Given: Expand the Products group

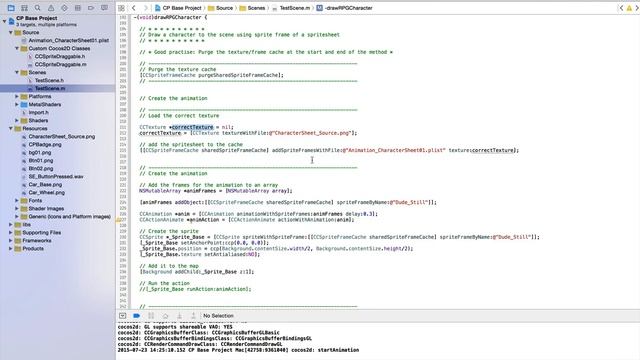Looking at the screenshot, I should pyautogui.click(x=11, y=249).
